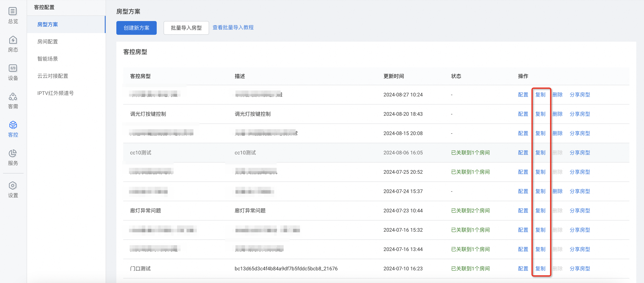This screenshot has height=283, width=644.
Task: Open the 总览 overview sidebar icon
Action: tap(13, 11)
